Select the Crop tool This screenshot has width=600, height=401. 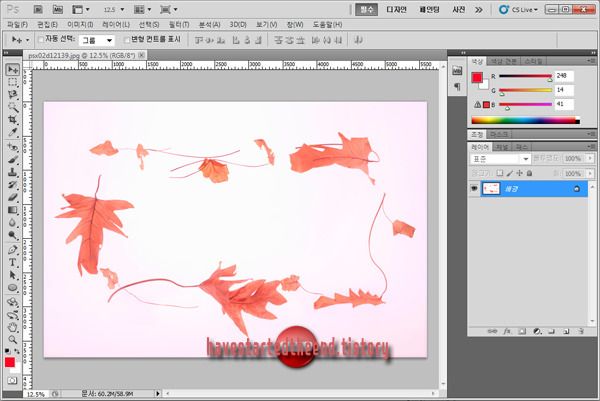[x=13, y=120]
